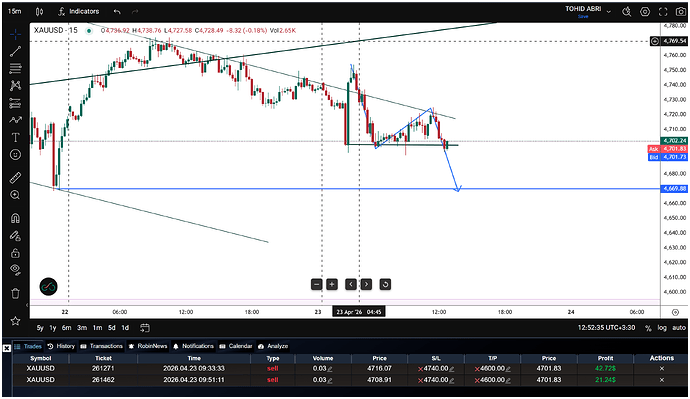
Task: Select the crosshair cursor tool
Action: click(15, 34)
